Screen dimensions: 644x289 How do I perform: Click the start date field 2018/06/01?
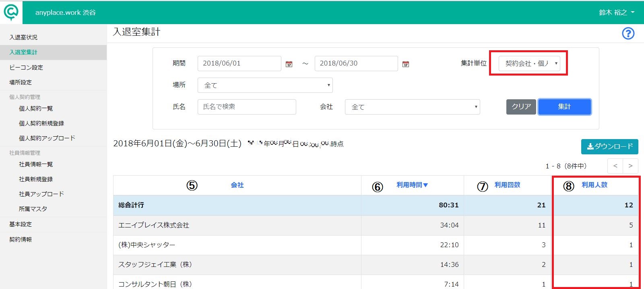(x=239, y=64)
